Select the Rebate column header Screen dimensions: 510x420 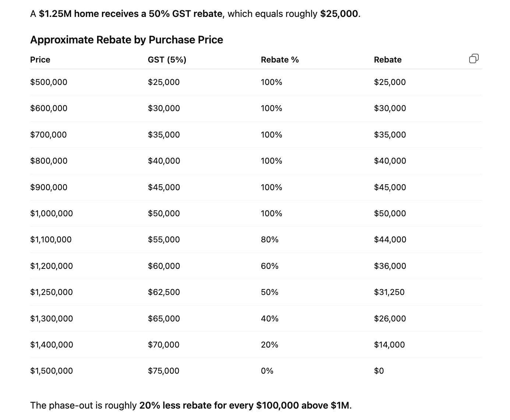pos(387,60)
